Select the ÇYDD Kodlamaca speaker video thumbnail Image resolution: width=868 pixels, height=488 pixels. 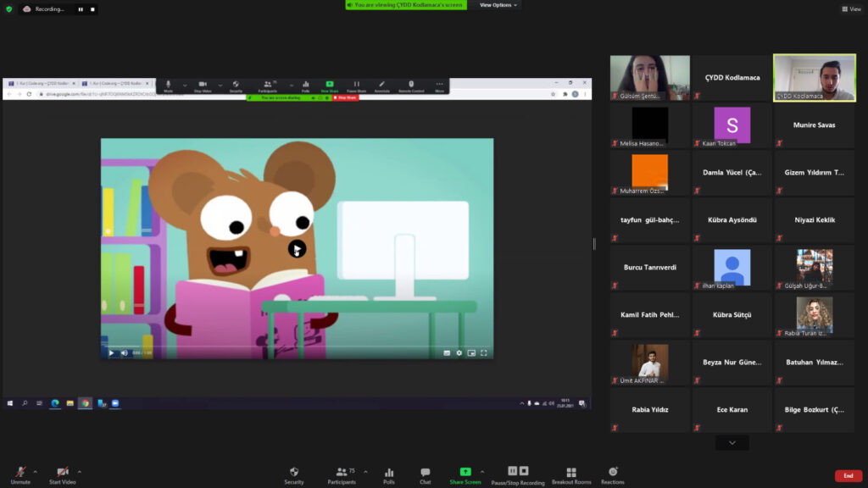814,78
